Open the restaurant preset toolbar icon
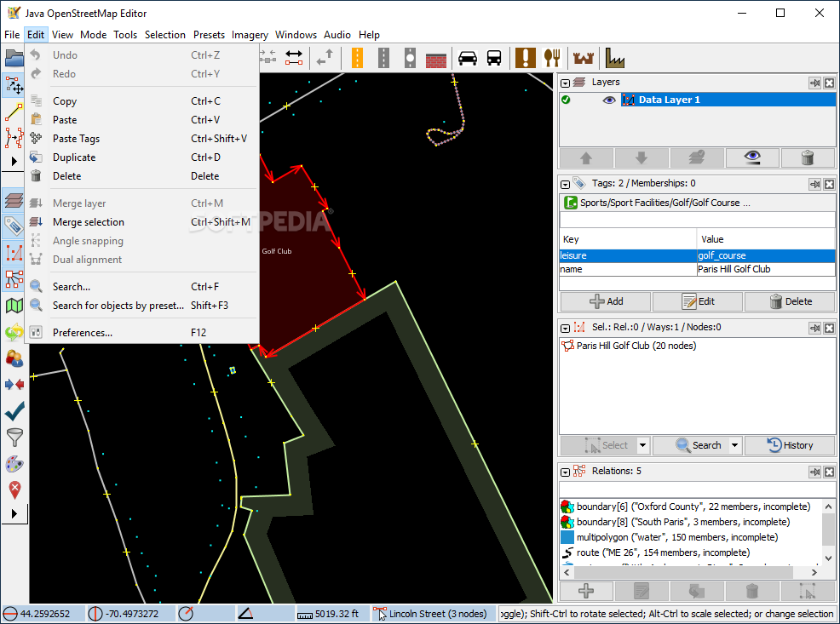Image resolution: width=840 pixels, height=624 pixels. [551, 58]
